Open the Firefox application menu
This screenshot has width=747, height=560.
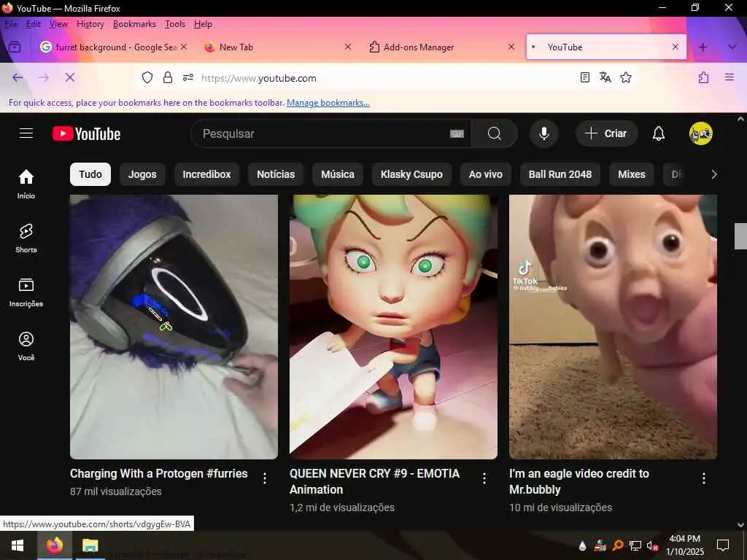[x=729, y=77]
